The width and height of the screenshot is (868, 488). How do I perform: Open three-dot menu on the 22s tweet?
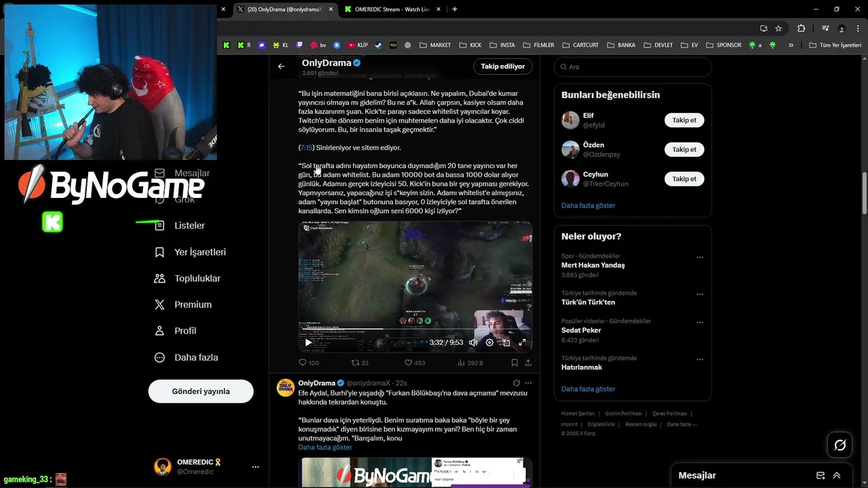(x=528, y=383)
